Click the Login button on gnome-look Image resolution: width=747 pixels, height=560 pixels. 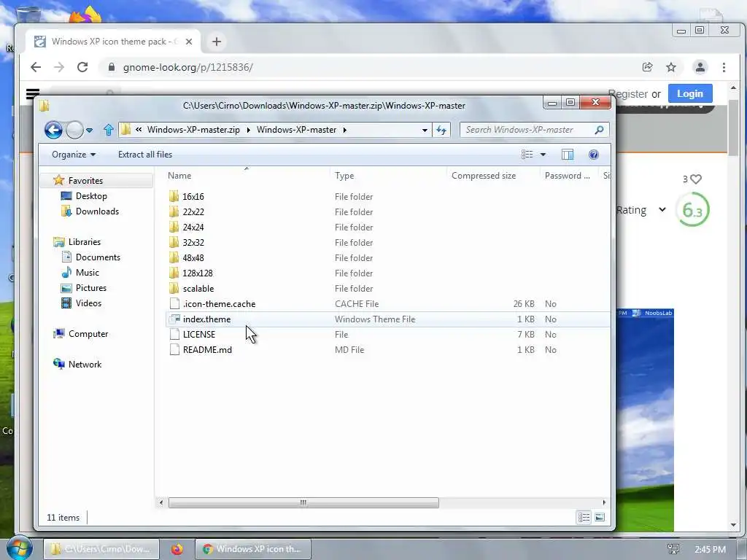point(690,93)
